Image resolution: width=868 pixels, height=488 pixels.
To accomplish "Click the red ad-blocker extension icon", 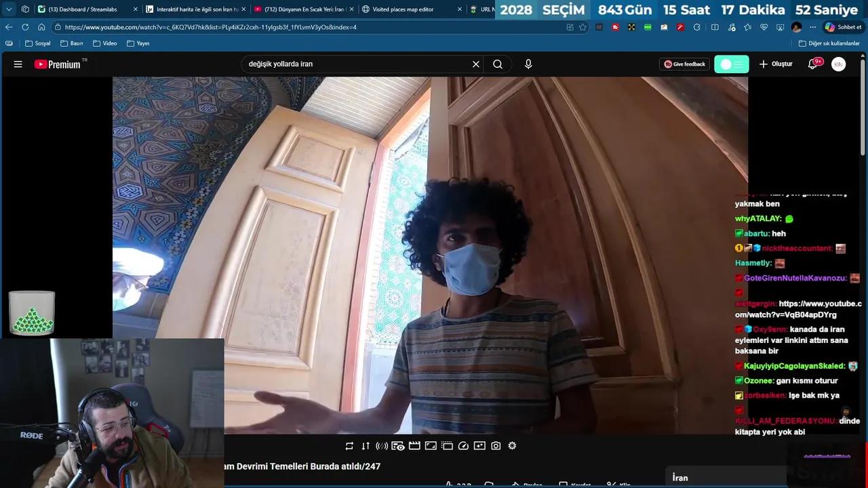I will [x=615, y=27].
